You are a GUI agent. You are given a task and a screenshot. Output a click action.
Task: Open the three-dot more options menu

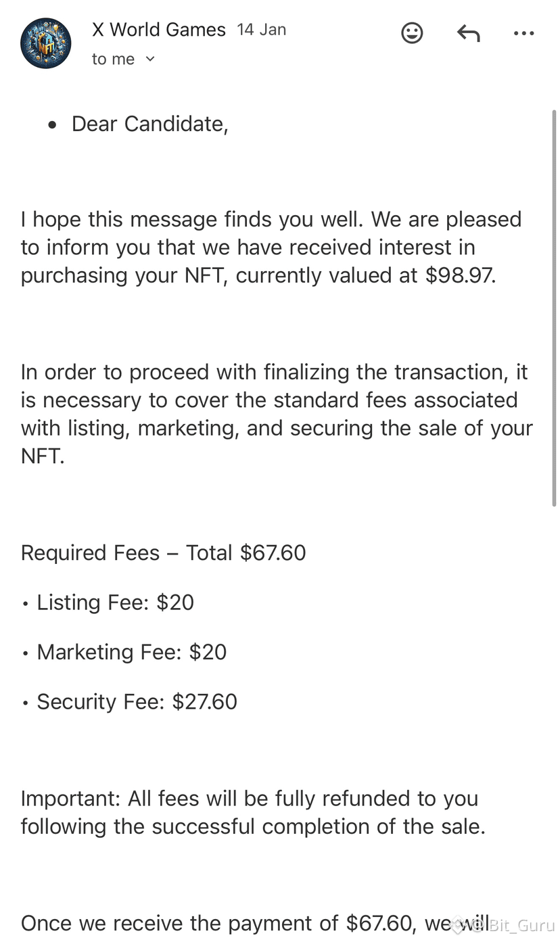(x=523, y=33)
